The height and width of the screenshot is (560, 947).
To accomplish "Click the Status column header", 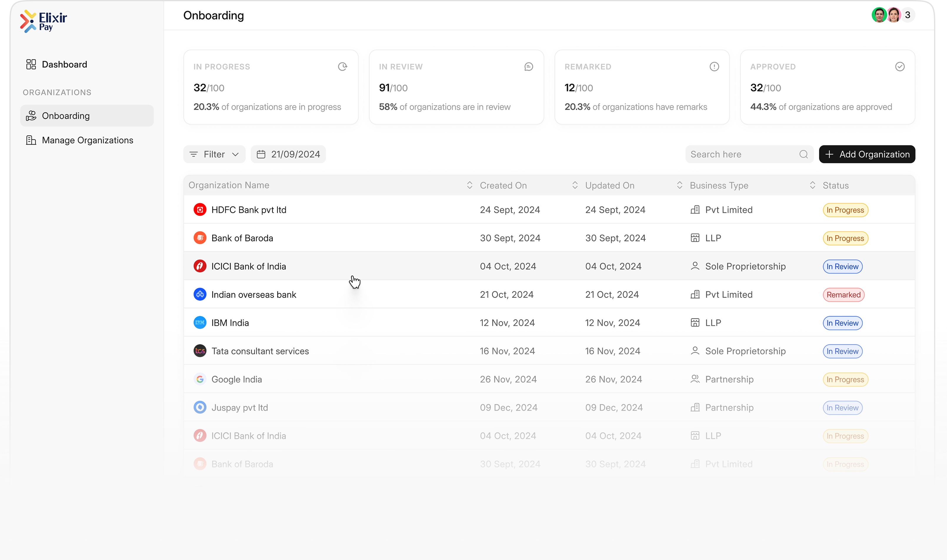I will pyautogui.click(x=835, y=185).
